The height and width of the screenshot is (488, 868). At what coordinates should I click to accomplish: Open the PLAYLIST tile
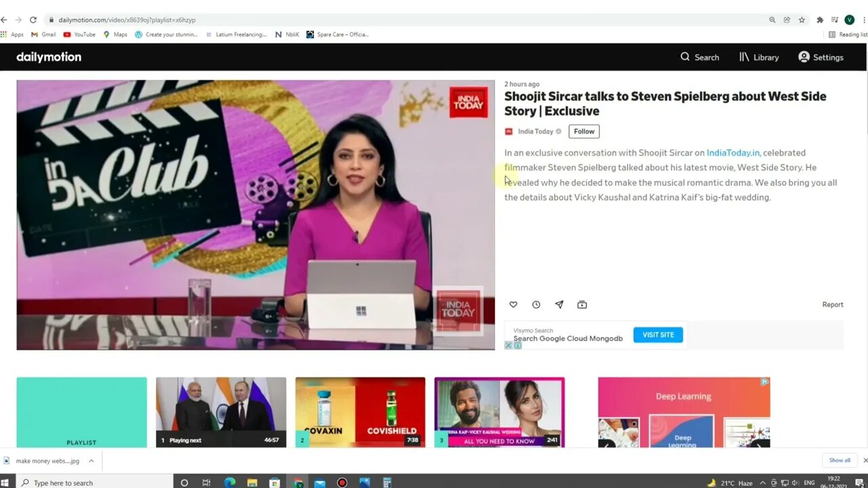pos(81,412)
